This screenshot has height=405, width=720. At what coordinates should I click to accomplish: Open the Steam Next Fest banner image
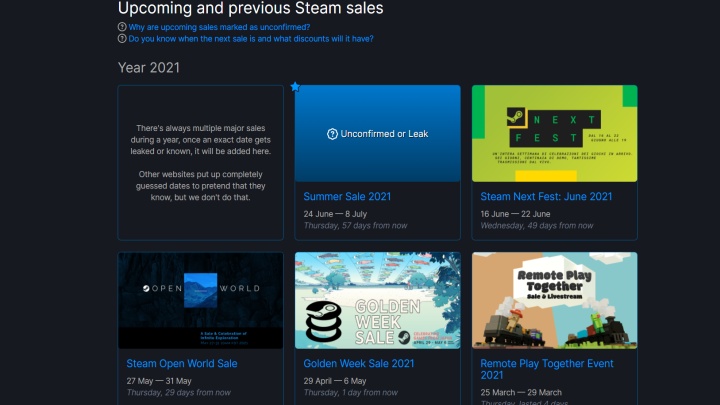(x=555, y=133)
